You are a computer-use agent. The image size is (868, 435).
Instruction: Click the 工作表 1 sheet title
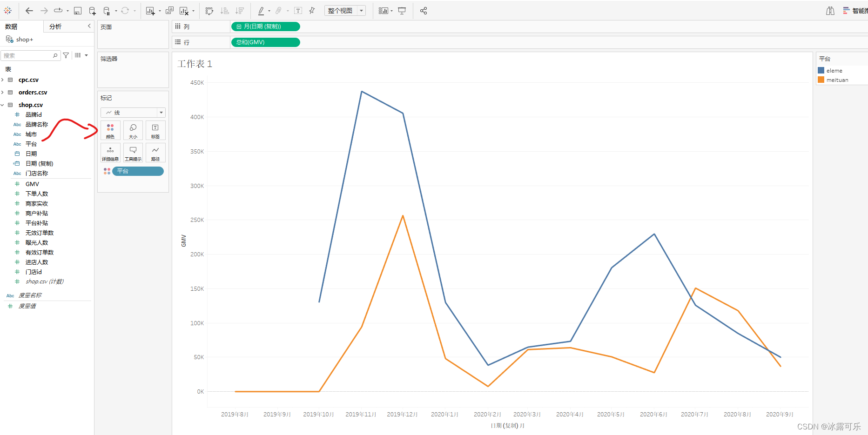point(195,64)
